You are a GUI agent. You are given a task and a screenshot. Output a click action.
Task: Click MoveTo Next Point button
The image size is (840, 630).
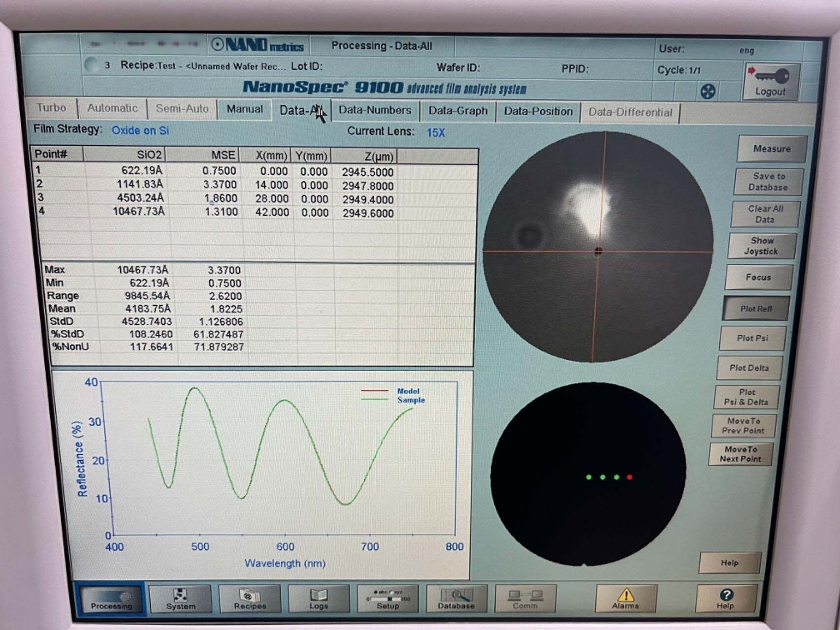[741, 454]
